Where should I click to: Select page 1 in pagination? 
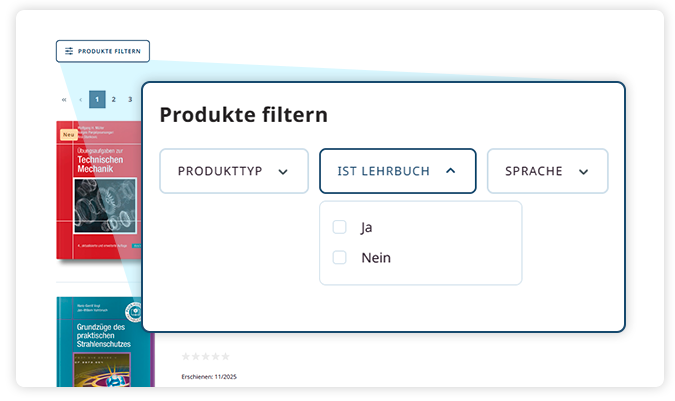click(x=97, y=100)
